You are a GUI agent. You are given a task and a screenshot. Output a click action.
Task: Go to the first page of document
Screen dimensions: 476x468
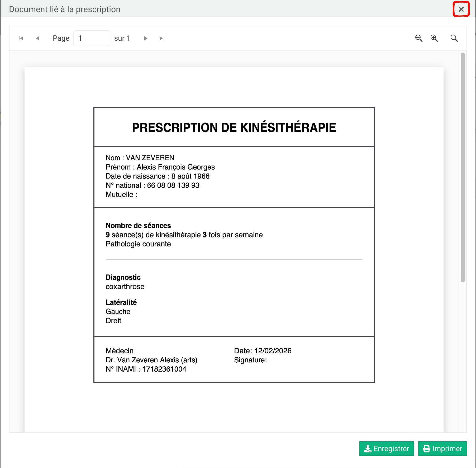21,38
